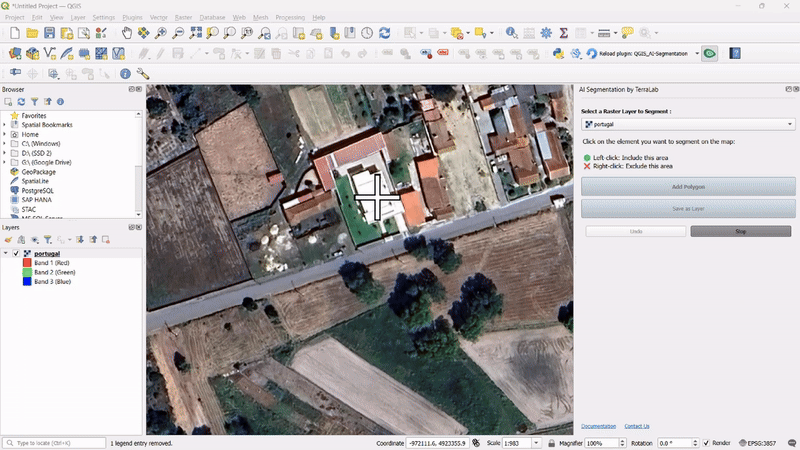
Task: Open the raster layer dropdown showing portugal
Action: (x=686, y=124)
